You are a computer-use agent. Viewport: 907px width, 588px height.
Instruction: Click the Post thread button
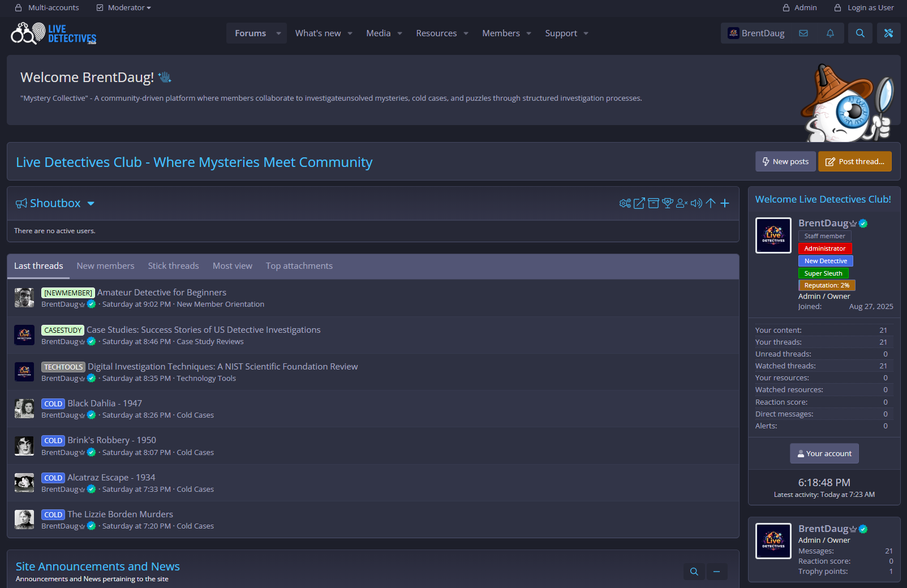[x=854, y=161]
